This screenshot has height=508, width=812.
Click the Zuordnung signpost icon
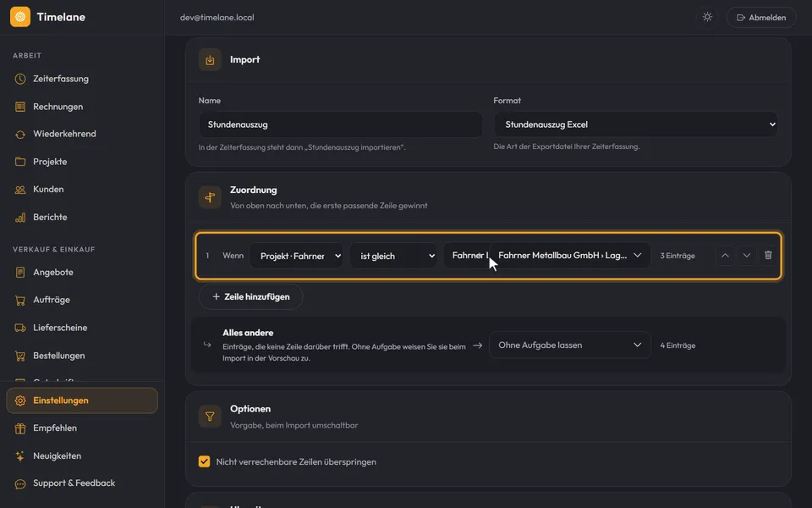[210, 197]
